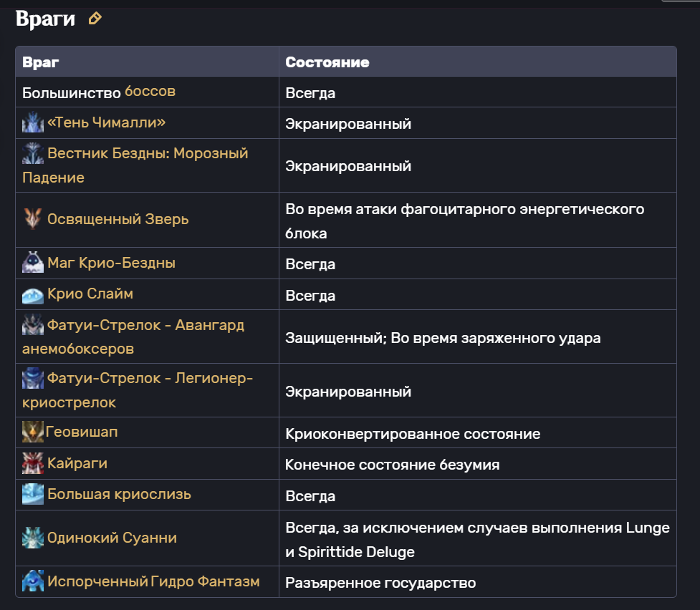Click the Кайраги enemy icon
Image resolution: width=700 pixels, height=610 pixels.
tap(33, 463)
